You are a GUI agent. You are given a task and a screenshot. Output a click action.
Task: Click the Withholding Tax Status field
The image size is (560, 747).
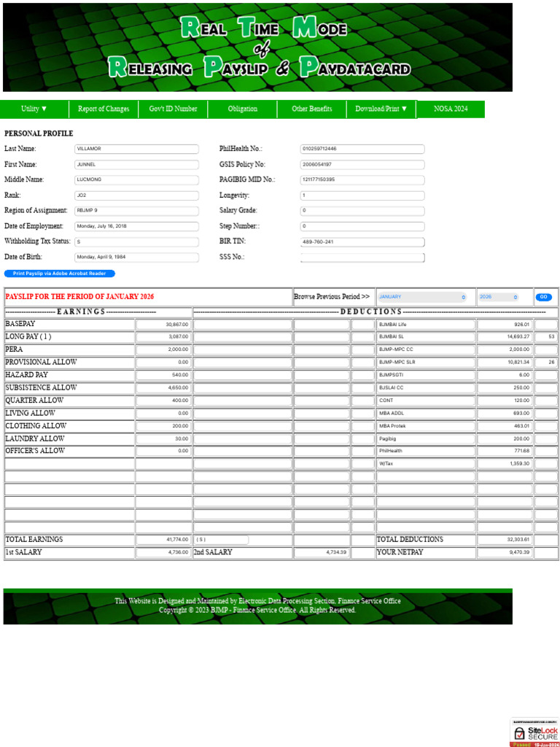click(x=136, y=241)
